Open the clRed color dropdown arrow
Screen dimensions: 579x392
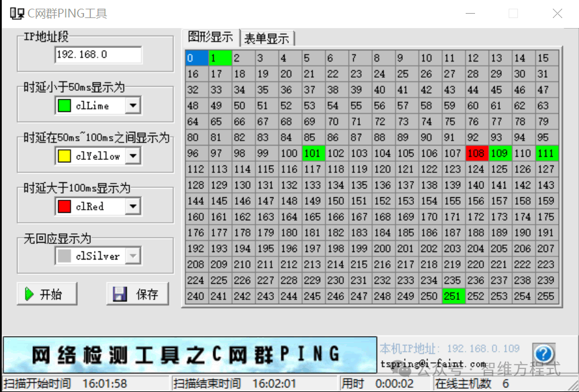click(x=133, y=207)
